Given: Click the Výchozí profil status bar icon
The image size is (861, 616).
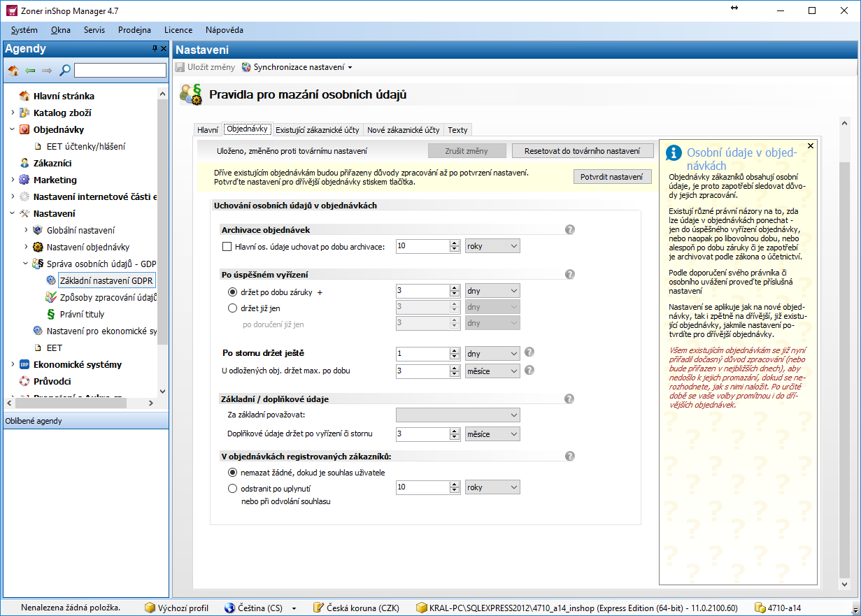Looking at the screenshot, I should pos(150,608).
